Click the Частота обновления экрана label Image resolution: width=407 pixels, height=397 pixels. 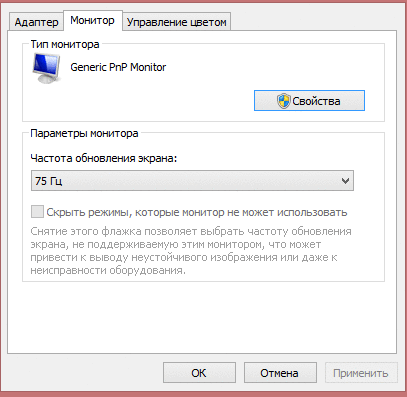tap(104, 158)
